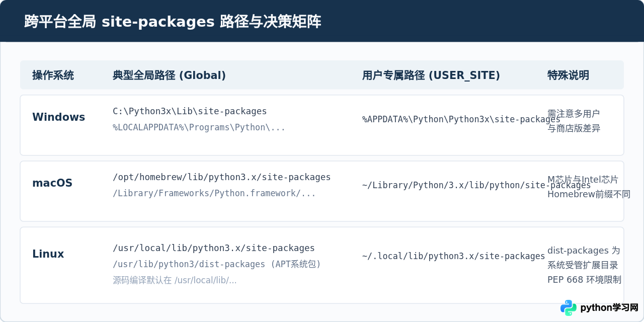Click the Python logo icon at bottom right
Viewport: 644px width, 322px height.
(569, 308)
